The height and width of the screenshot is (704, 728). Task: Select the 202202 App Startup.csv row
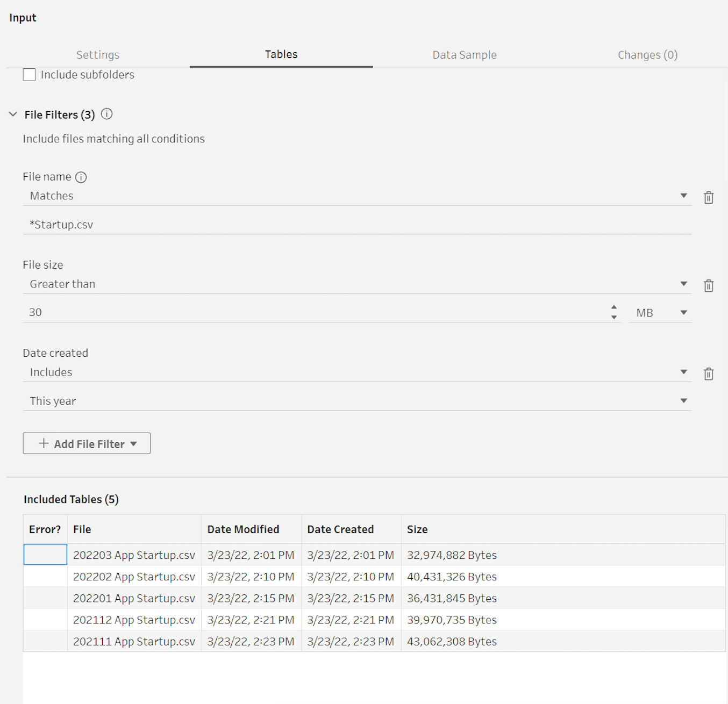134,577
